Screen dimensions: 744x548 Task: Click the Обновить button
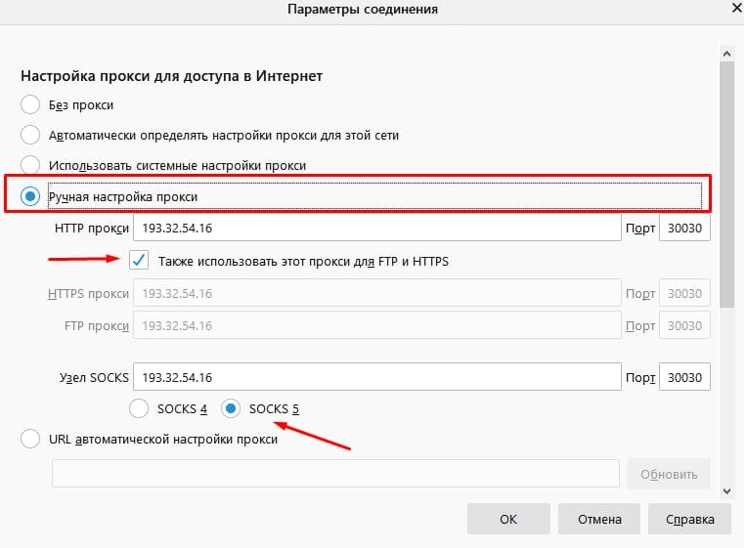click(x=669, y=474)
